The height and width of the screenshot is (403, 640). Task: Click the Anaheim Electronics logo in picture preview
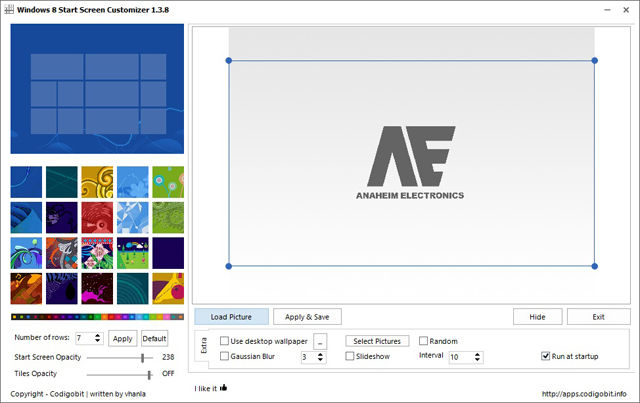[x=410, y=163]
